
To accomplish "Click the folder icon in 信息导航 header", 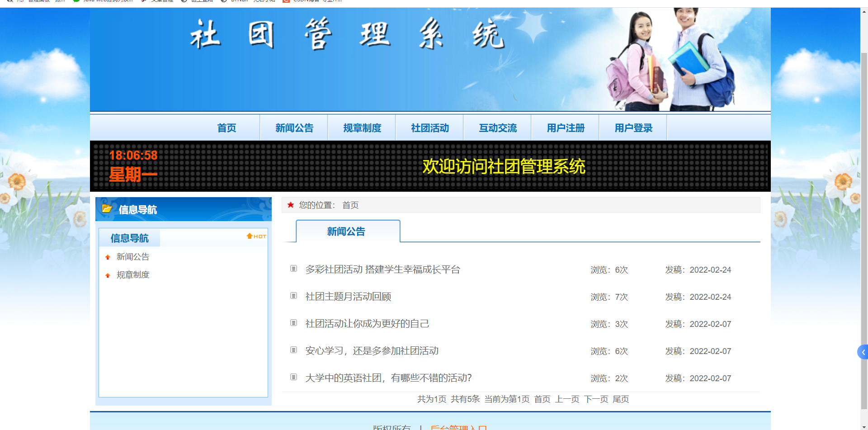I will (x=107, y=208).
